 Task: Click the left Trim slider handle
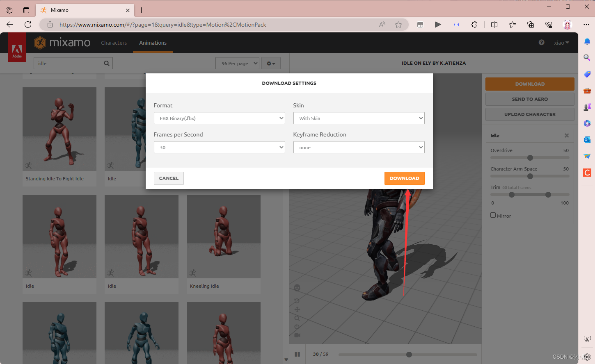coord(511,195)
